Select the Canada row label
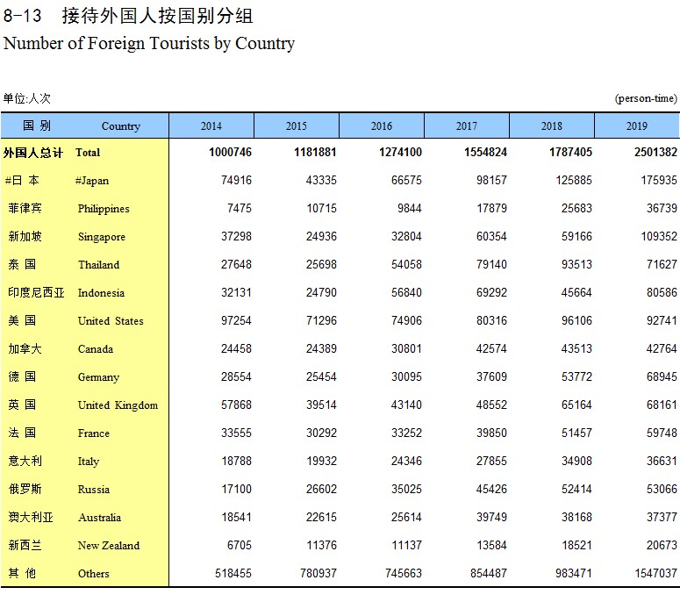This screenshot has height=616, width=680. (96, 348)
